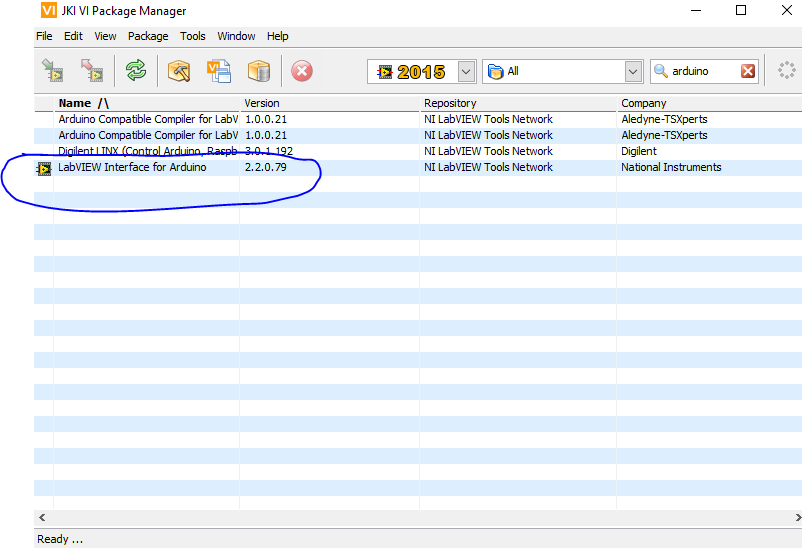Click the Uninstall Package toolbar icon

(92, 71)
